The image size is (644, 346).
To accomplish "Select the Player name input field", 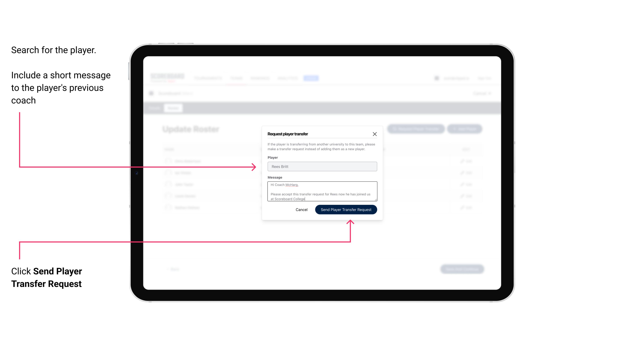I will pyautogui.click(x=322, y=167).
